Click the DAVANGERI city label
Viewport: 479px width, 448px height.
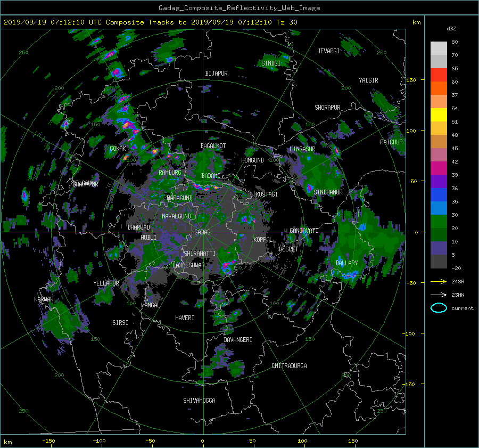tap(238, 340)
